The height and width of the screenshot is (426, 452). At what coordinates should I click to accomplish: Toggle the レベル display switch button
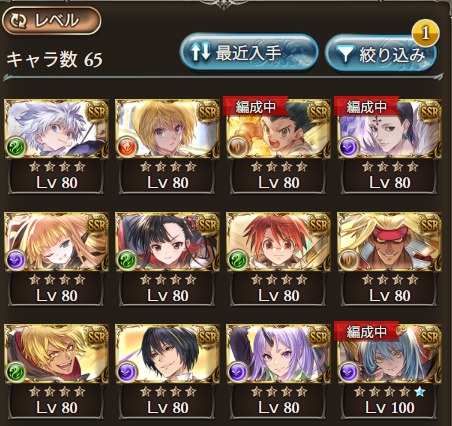click(x=51, y=21)
